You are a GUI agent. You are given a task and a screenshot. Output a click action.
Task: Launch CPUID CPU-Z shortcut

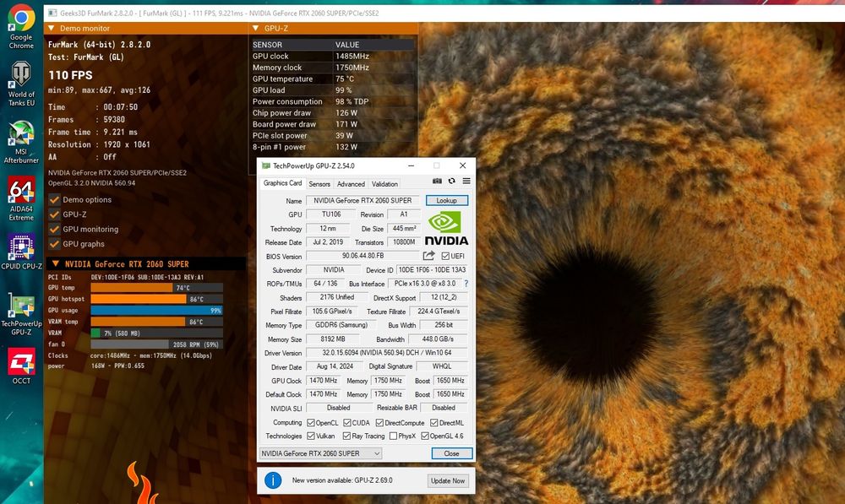click(x=21, y=252)
